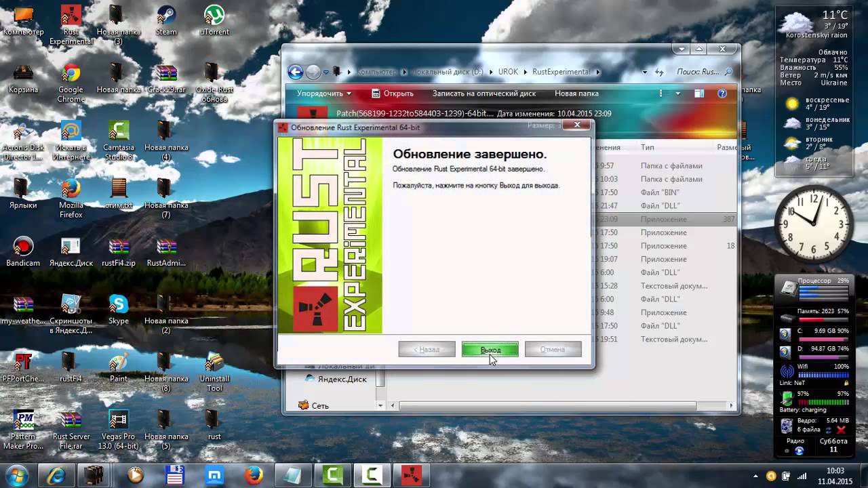Select the Google Chrome desktop icon
Image resolution: width=868 pixels, height=488 pixels.
71,83
